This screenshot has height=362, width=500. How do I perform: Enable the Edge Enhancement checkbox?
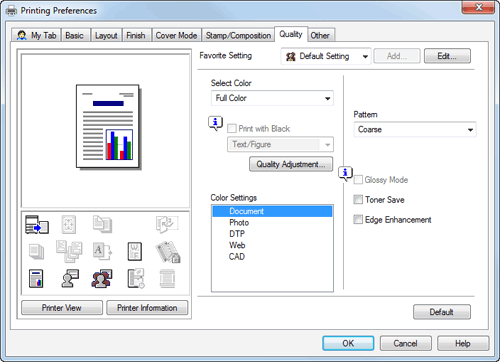(x=358, y=219)
